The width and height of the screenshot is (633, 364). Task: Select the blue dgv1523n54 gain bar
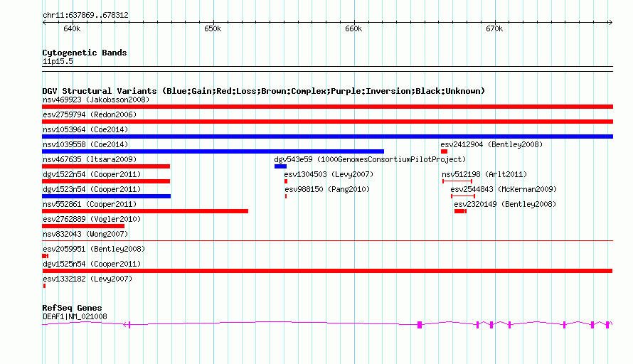(106, 196)
